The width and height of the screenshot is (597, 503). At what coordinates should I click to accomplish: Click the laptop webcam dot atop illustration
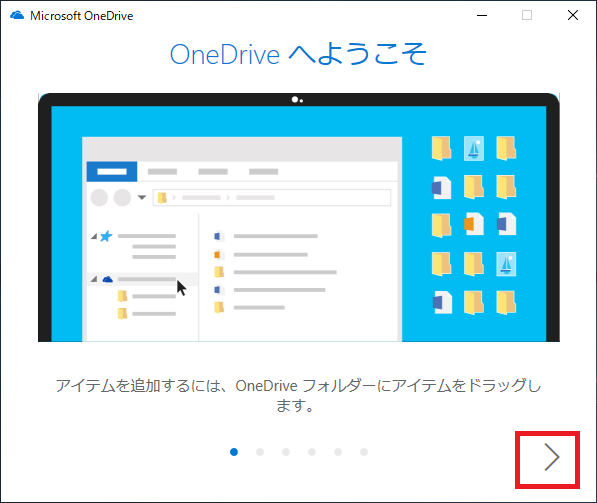click(x=295, y=100)
